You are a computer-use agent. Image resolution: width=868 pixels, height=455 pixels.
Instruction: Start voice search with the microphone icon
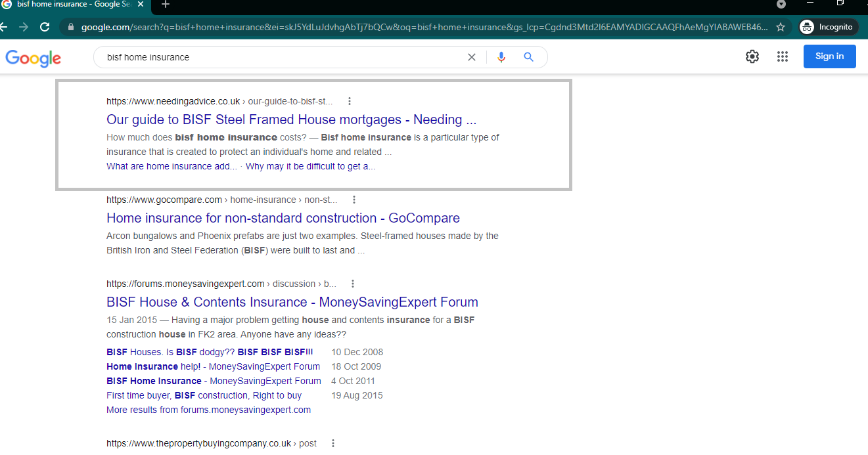(501, 57)
